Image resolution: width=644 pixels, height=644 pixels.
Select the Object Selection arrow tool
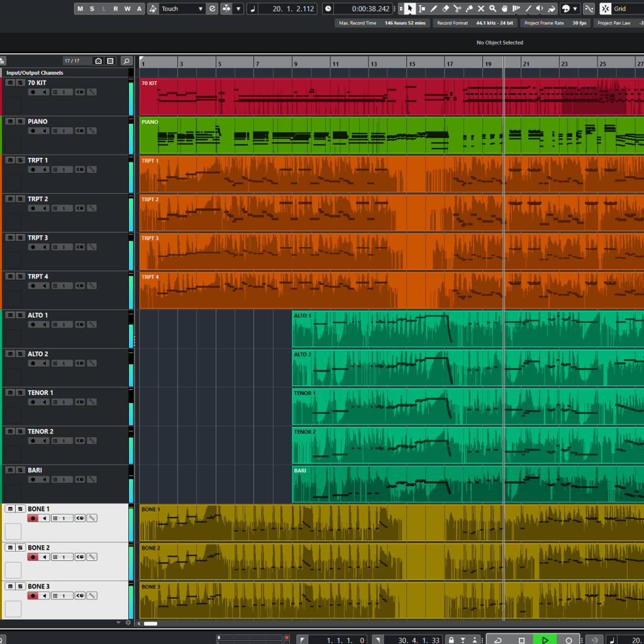[411, 8]
